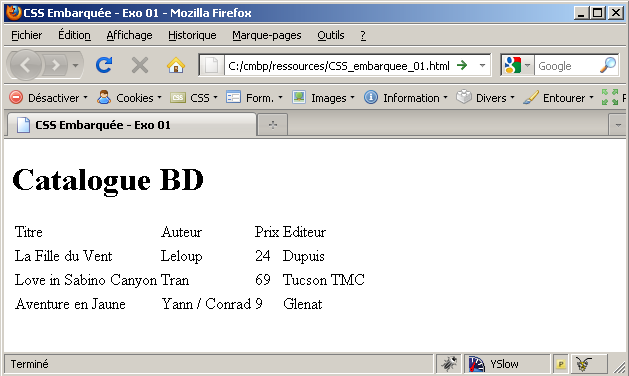
Task: Click the La Fille du Vent cell
Action: 63,256
